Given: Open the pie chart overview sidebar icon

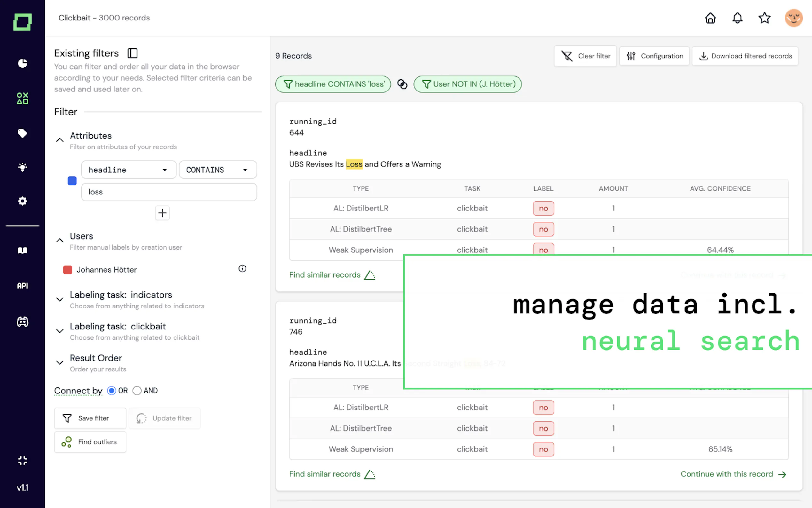Looking at the screenshot, I should (x=22, y=63).
